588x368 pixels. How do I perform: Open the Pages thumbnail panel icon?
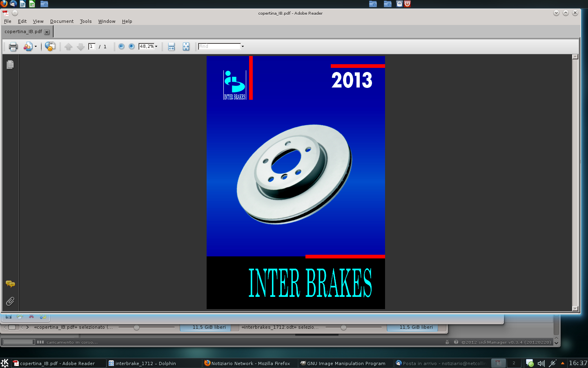pos(10,65)
